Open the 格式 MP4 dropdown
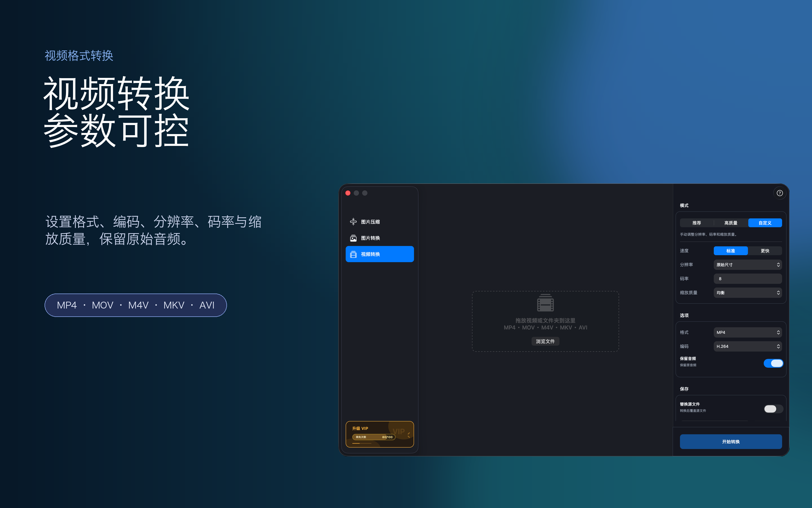812x508 pixels. click(748, 332)
